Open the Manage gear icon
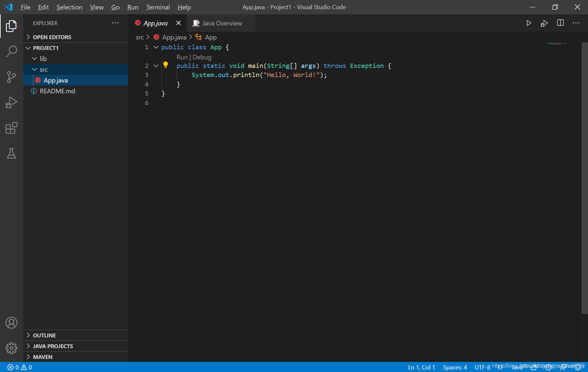 point(11,348)
